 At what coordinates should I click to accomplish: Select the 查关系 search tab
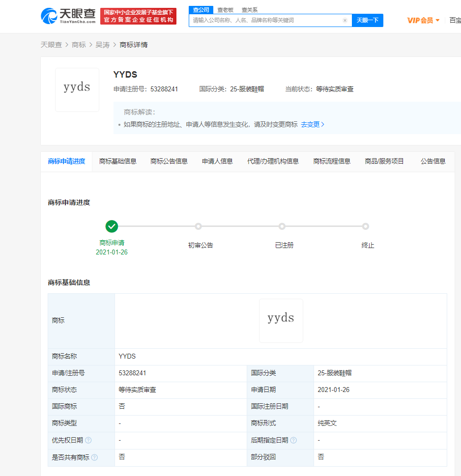pos(250,10)
